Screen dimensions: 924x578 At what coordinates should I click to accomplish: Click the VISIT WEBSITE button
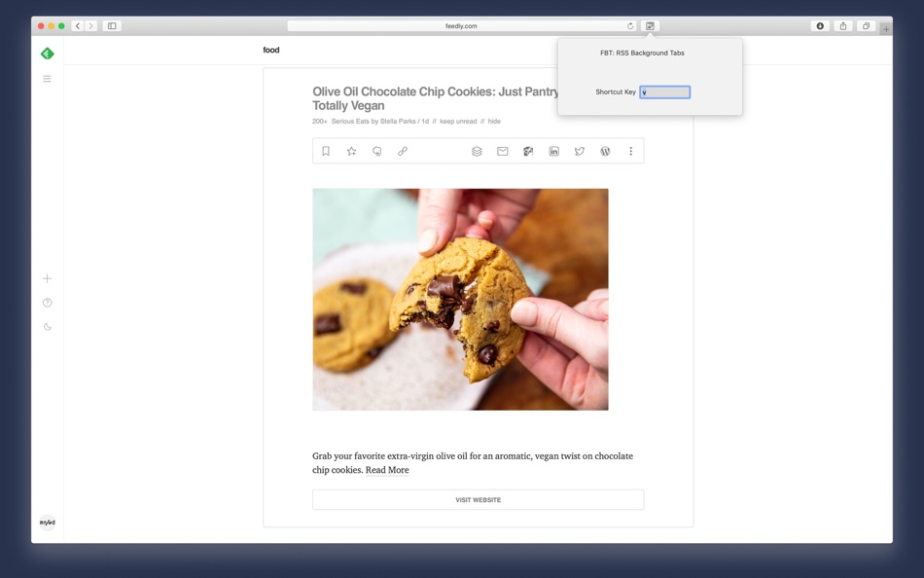tap(478, 499)
